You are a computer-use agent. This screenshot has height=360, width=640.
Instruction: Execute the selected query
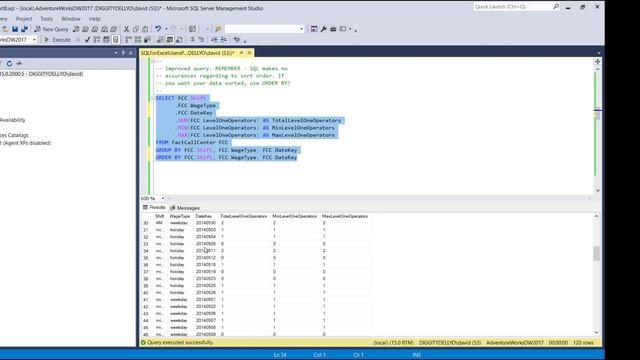(58, 40)
